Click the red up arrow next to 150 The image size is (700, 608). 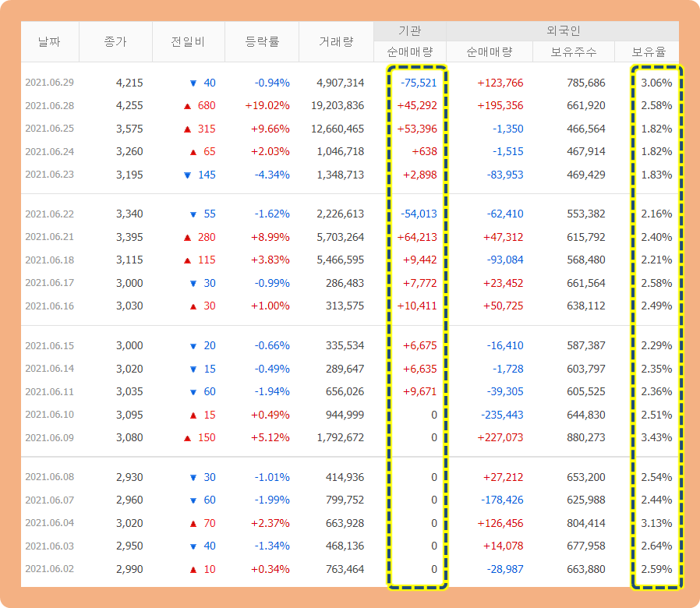188,438
